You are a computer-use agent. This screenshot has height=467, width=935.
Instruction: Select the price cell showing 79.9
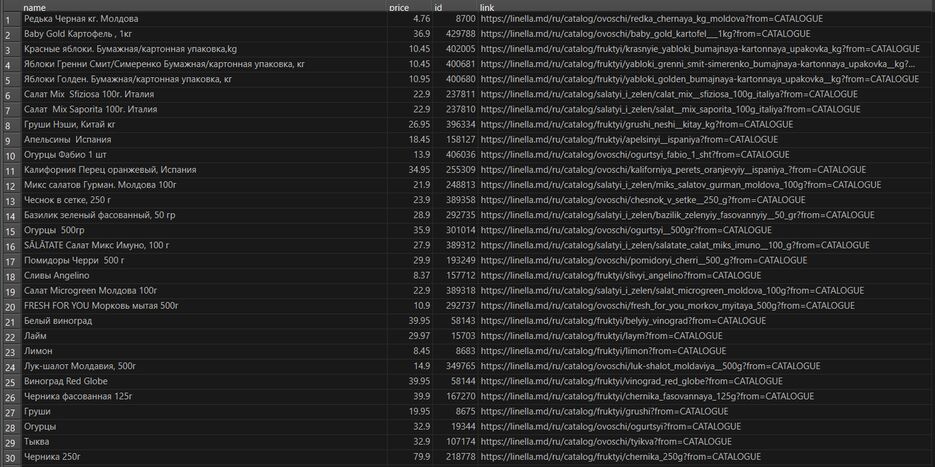pyautogui.click(x=419, y=457)
